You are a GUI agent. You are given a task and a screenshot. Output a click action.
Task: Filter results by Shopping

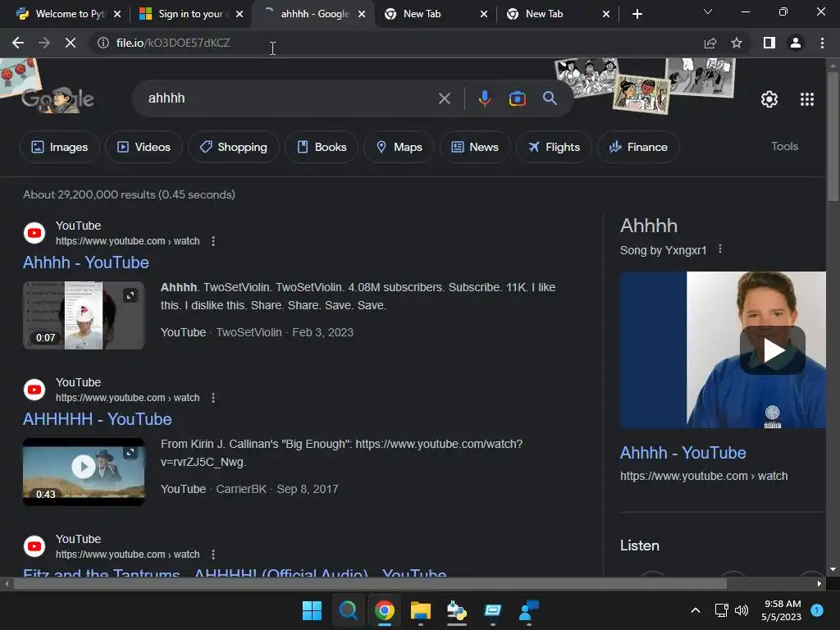click(x=233, y=147)
